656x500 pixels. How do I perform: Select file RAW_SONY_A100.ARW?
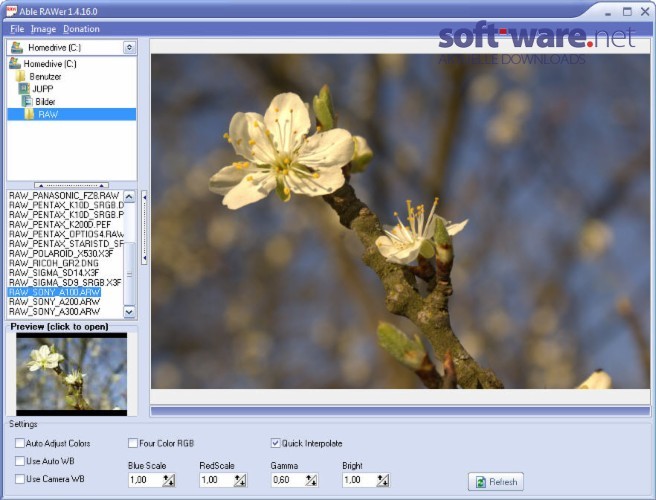pyautogui.click(x=54, y=292)
